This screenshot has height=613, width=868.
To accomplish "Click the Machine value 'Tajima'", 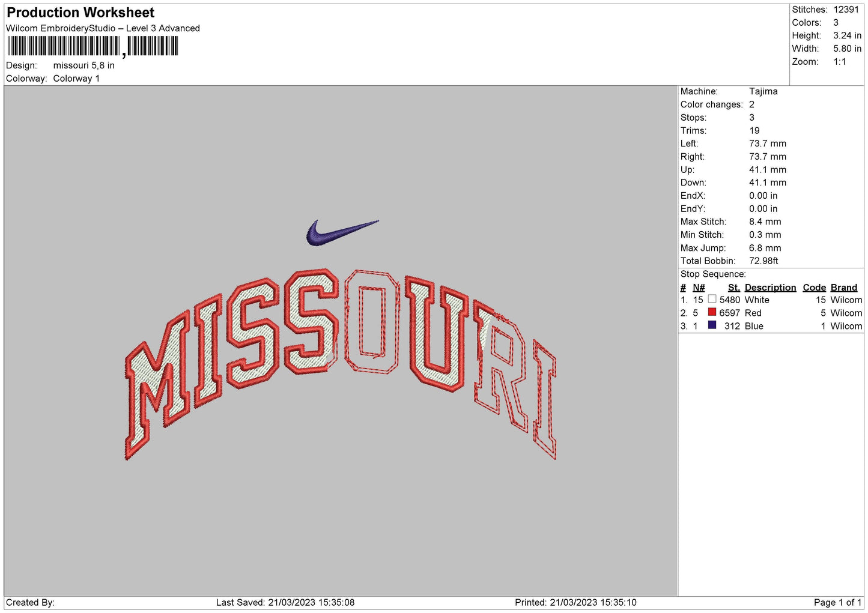I will (x=763, y=91).
